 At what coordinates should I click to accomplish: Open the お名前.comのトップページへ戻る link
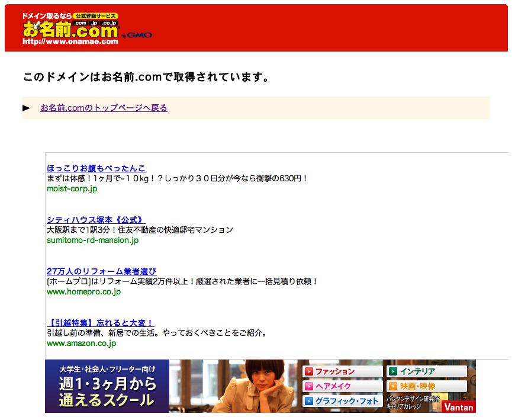(104, 108)
